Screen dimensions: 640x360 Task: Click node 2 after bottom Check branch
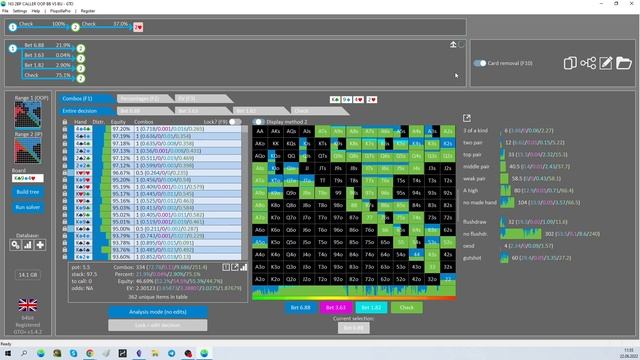(x=81, y=78)
